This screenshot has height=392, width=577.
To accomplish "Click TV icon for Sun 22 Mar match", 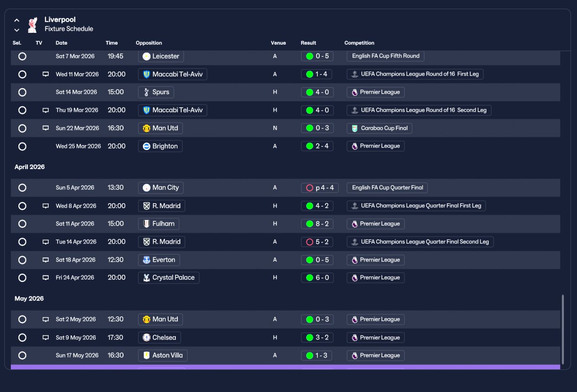I will tap(46, 128).
